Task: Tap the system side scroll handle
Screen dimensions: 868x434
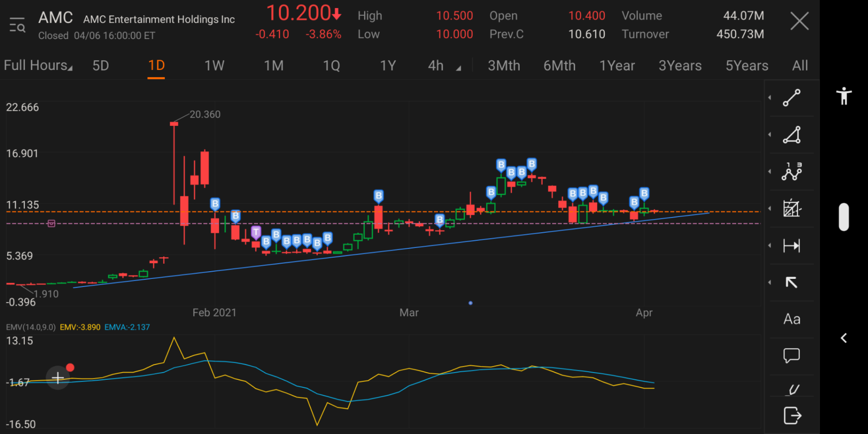Action: 844,217
